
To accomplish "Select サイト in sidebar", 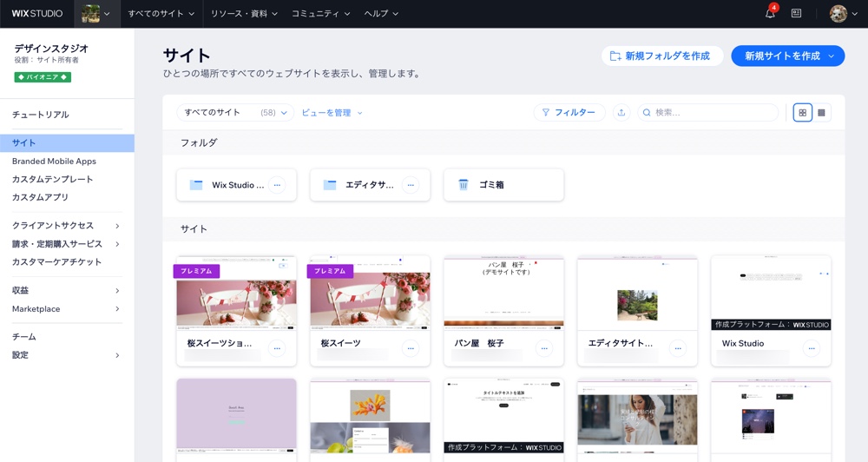I will (x=67, y=143).
